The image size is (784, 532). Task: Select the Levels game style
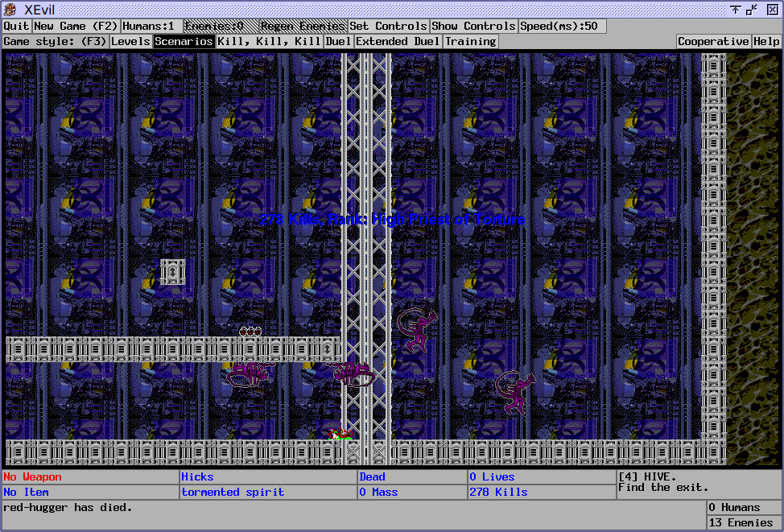(130, 42)
